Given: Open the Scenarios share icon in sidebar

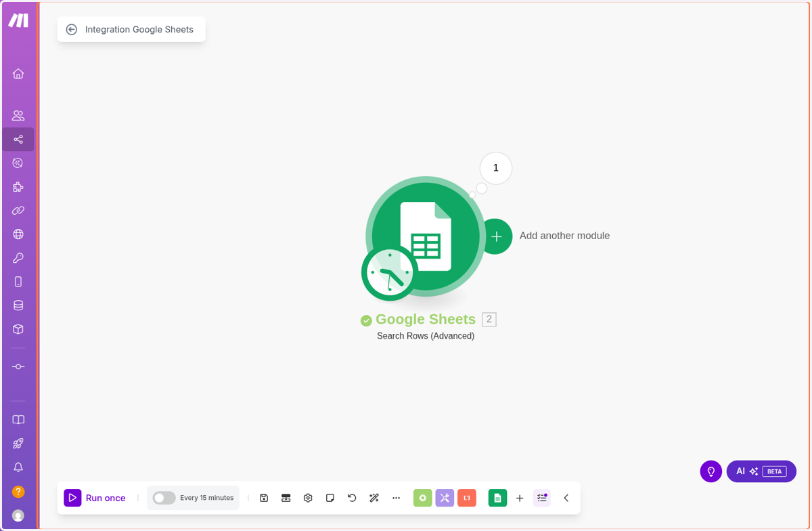Looking at the screenshot, I should coord(18,139).
